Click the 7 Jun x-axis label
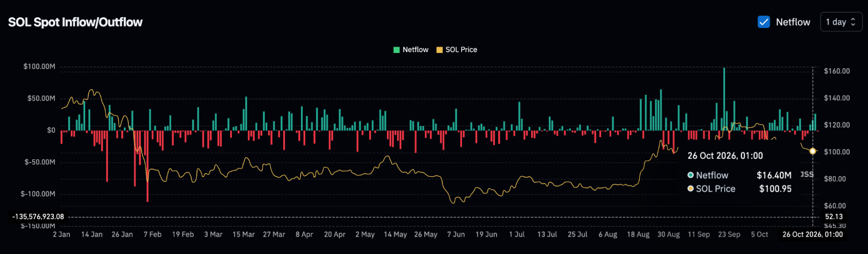 456,234
